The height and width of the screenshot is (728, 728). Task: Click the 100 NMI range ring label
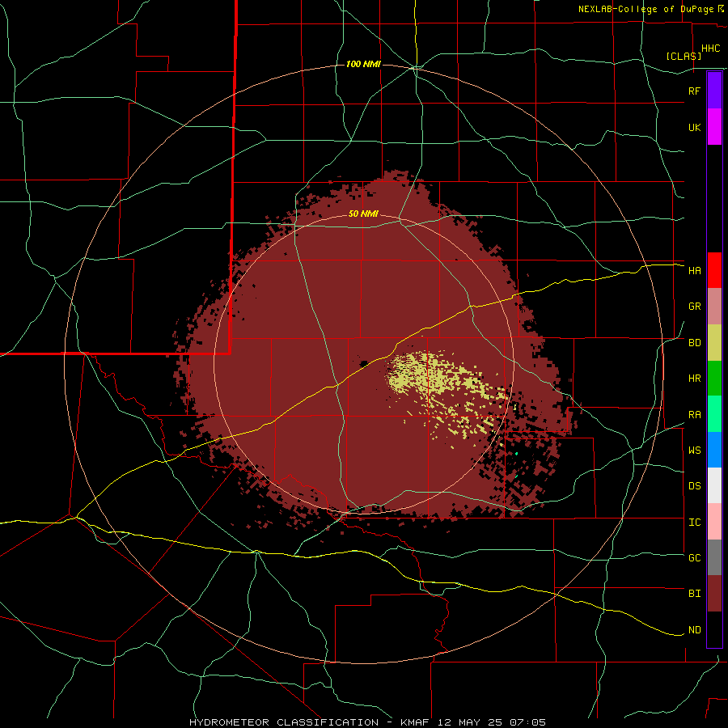(363, 64)
